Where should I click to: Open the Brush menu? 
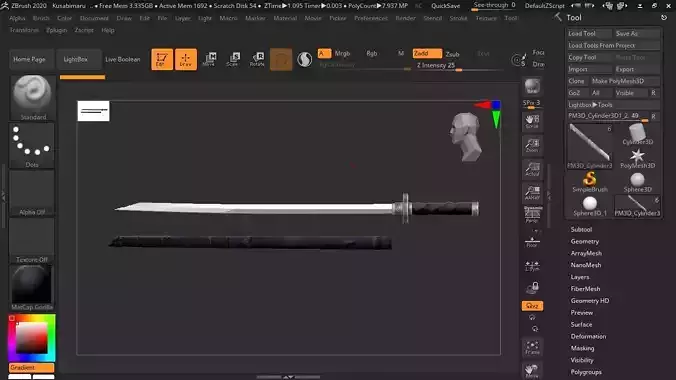coord(41,18)
